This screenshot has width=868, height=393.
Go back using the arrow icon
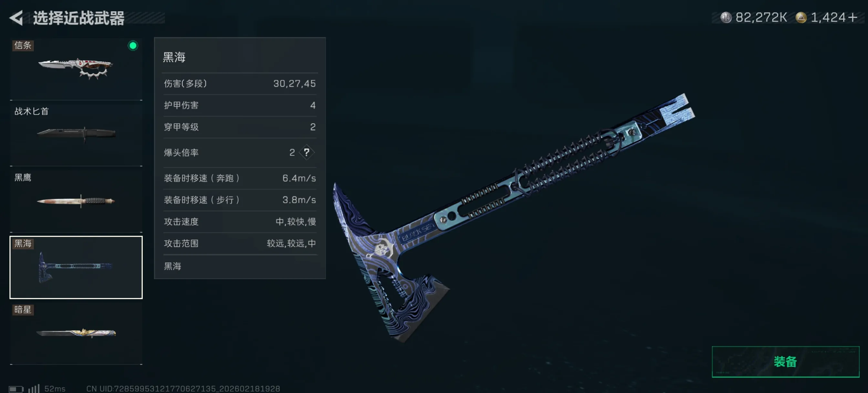click(16, 17)
